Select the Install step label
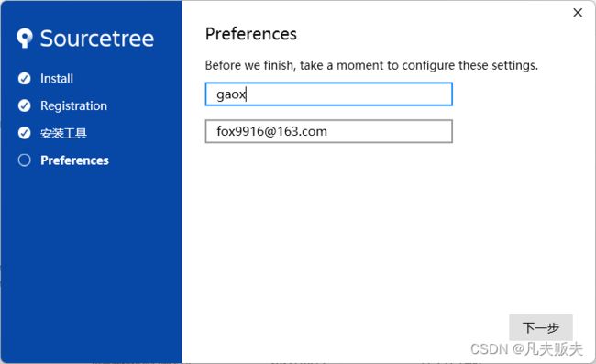Viewport: 596px width, 364px height. point(57,79)
